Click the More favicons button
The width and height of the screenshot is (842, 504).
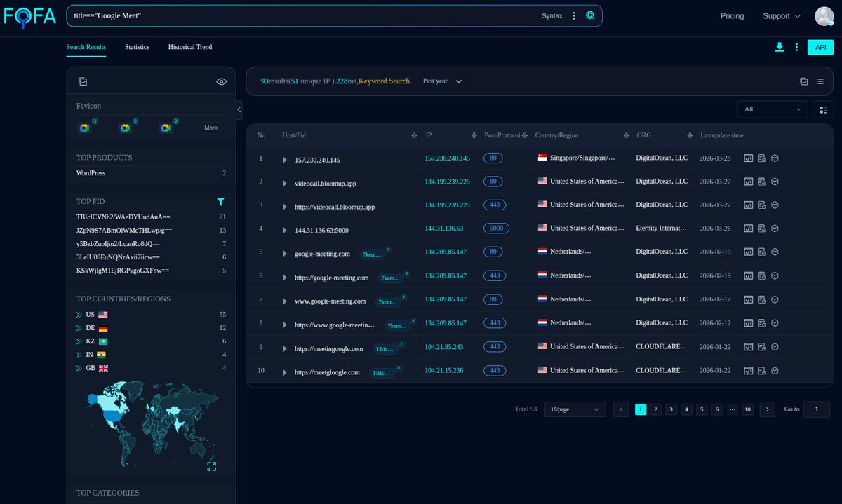[x=211, y=128]
